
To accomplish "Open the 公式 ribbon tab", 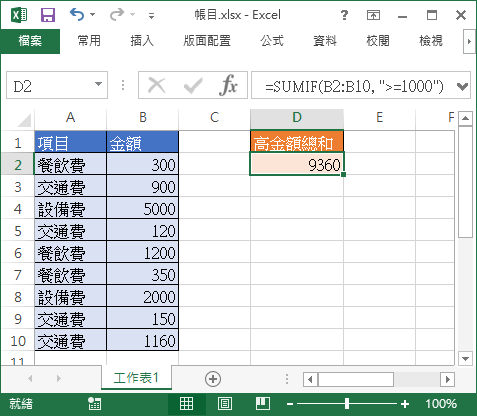I will 272,41.
